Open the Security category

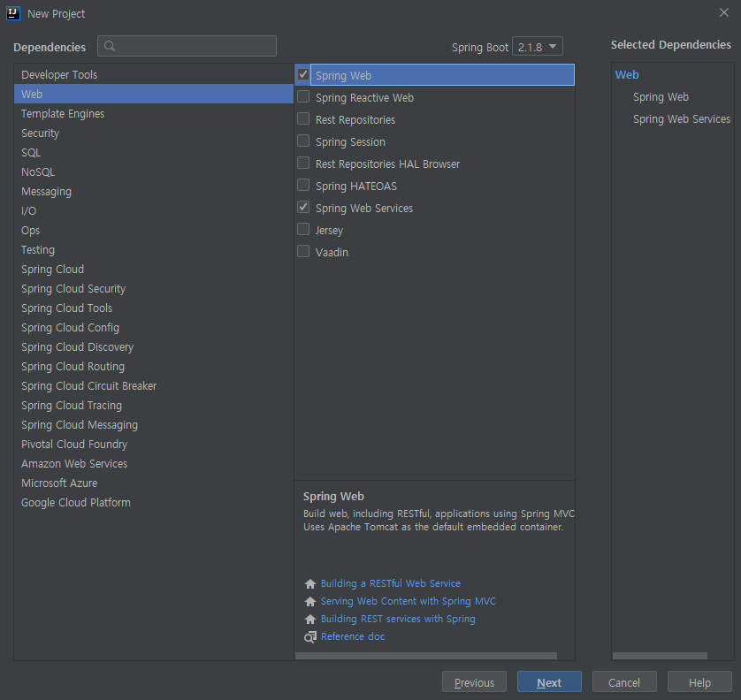point(154,133)
